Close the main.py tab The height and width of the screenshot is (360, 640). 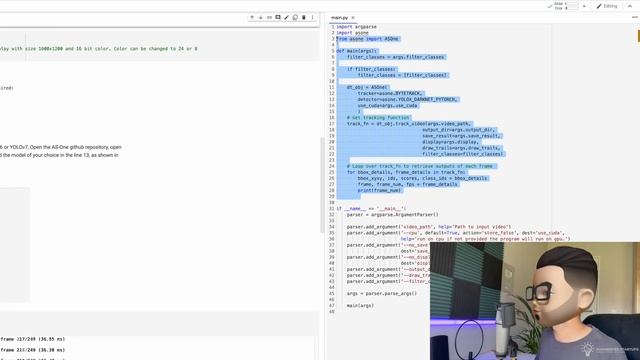[353, 18]
